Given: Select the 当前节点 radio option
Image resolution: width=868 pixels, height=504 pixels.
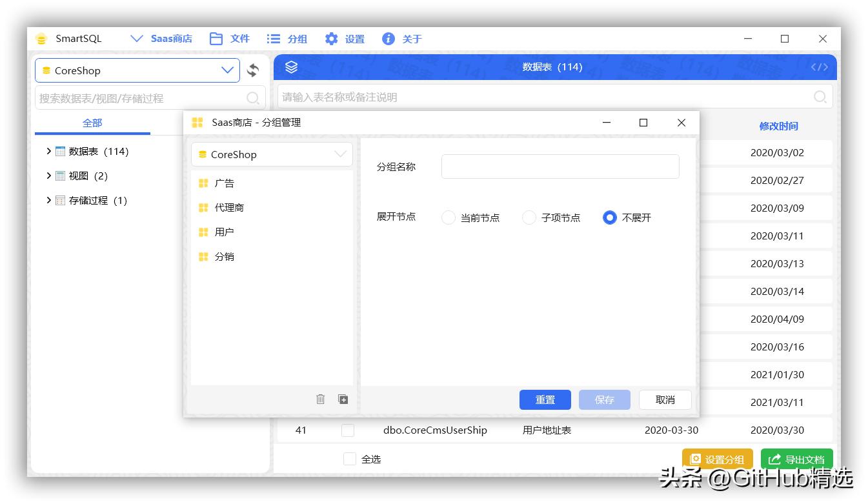Looking at the screenshot, I should click(449, 217).
